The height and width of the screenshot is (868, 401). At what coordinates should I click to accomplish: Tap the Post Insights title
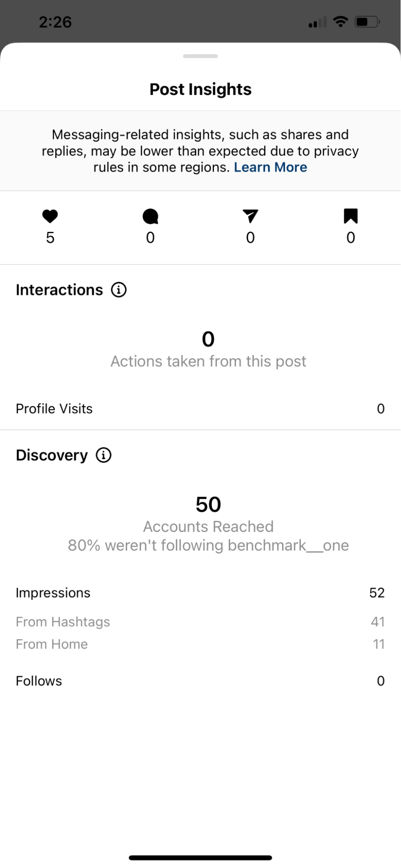200,89
